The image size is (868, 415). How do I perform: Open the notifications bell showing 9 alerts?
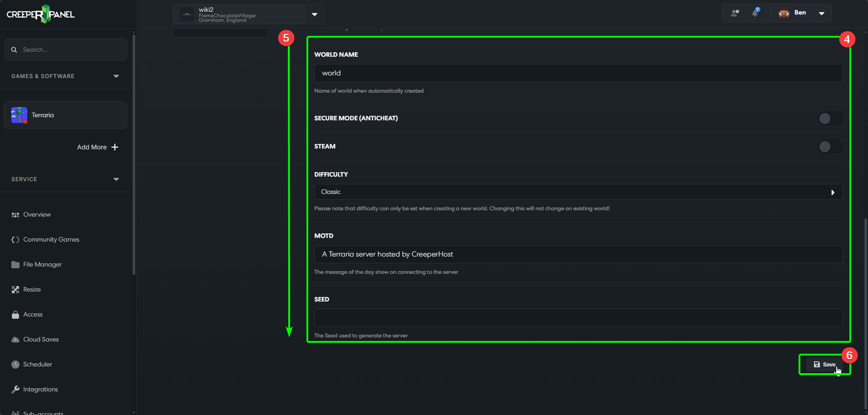pyautogui.click(x=755, y=13)
